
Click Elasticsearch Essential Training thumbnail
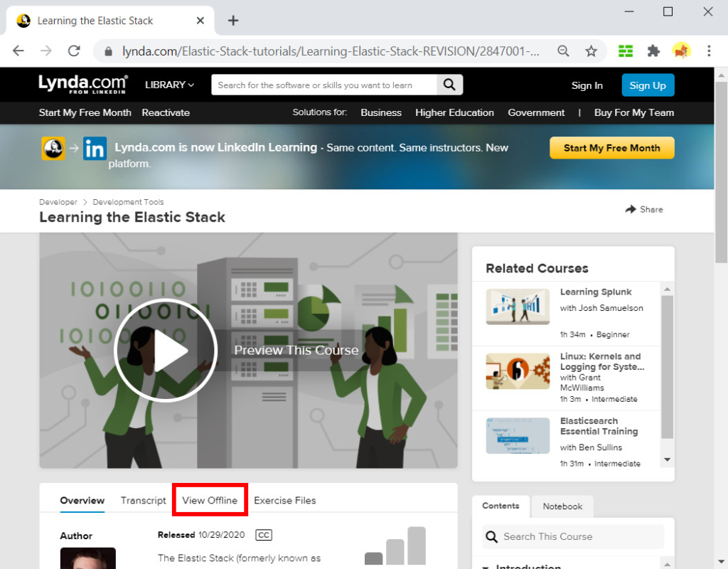point(518,436)
